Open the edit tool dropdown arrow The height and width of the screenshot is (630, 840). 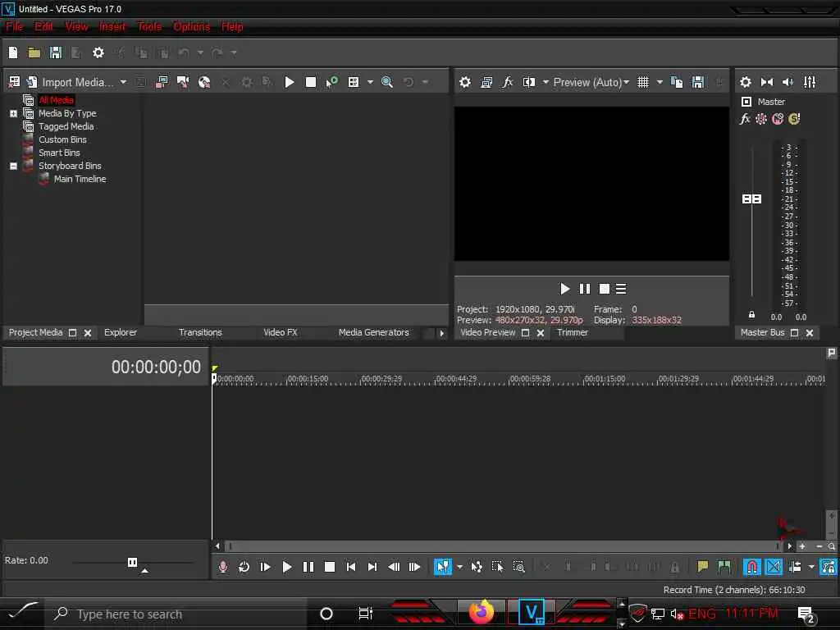[x=459, y=567]
